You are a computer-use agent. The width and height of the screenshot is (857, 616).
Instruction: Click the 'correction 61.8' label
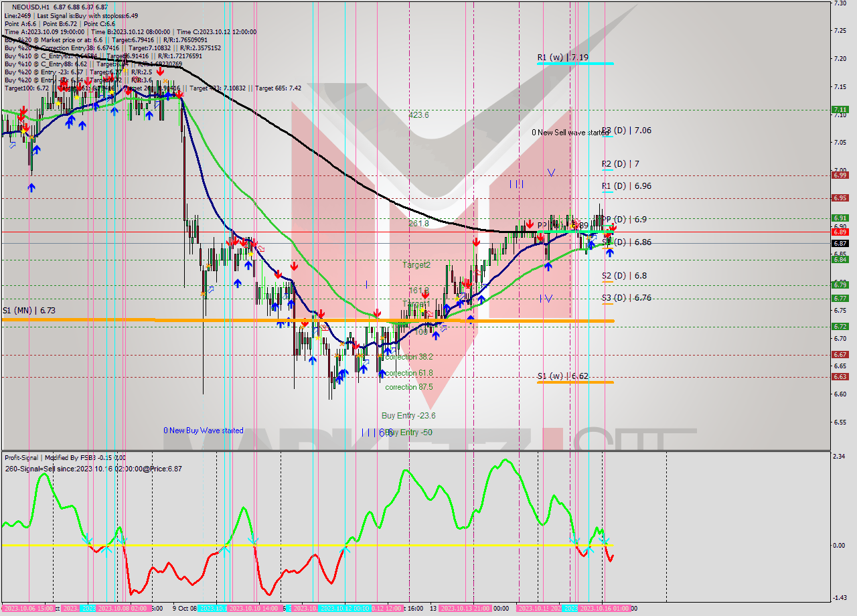[408, 373]
